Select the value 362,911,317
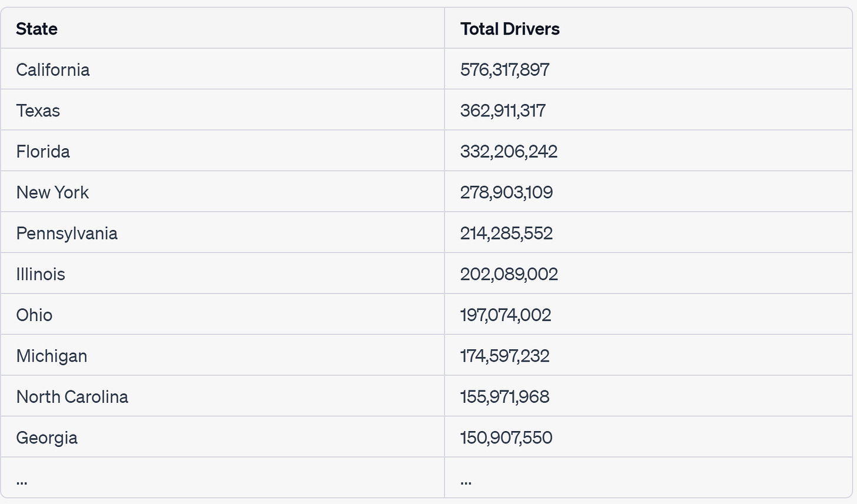The height and width of the screenshot is (504, 857). point(503,111)
